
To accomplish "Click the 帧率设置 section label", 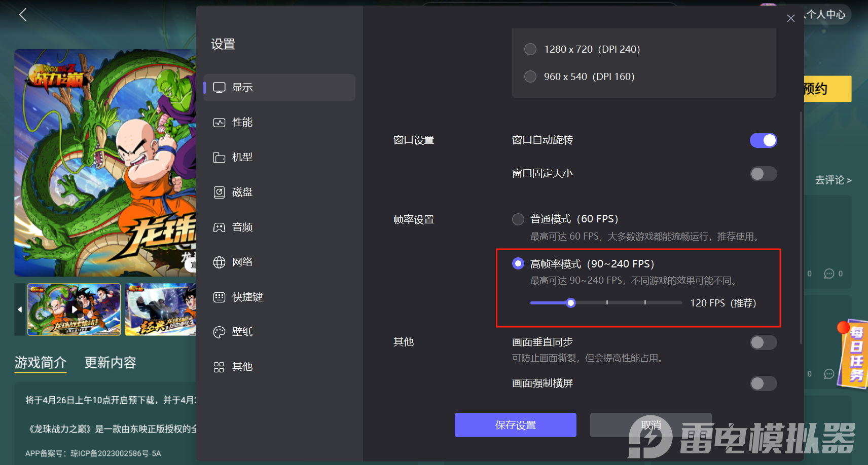I will click(x=414, y=220).
